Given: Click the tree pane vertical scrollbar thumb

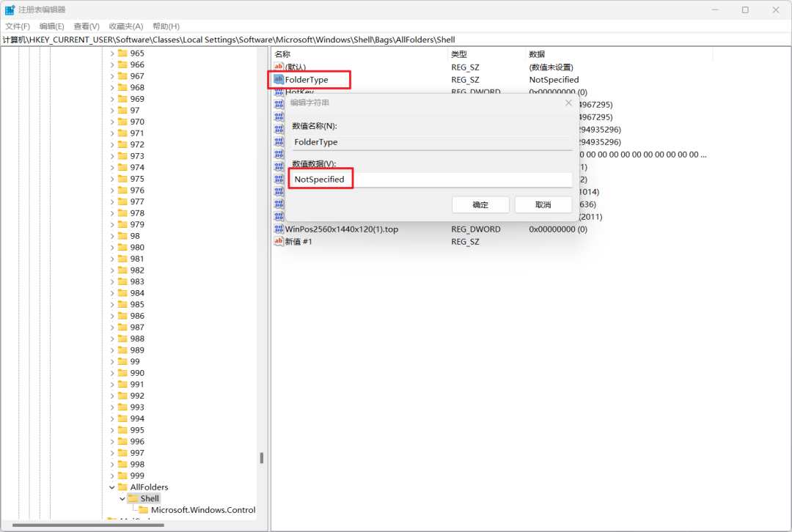Looking at the screenshot, I should [262, 458].
